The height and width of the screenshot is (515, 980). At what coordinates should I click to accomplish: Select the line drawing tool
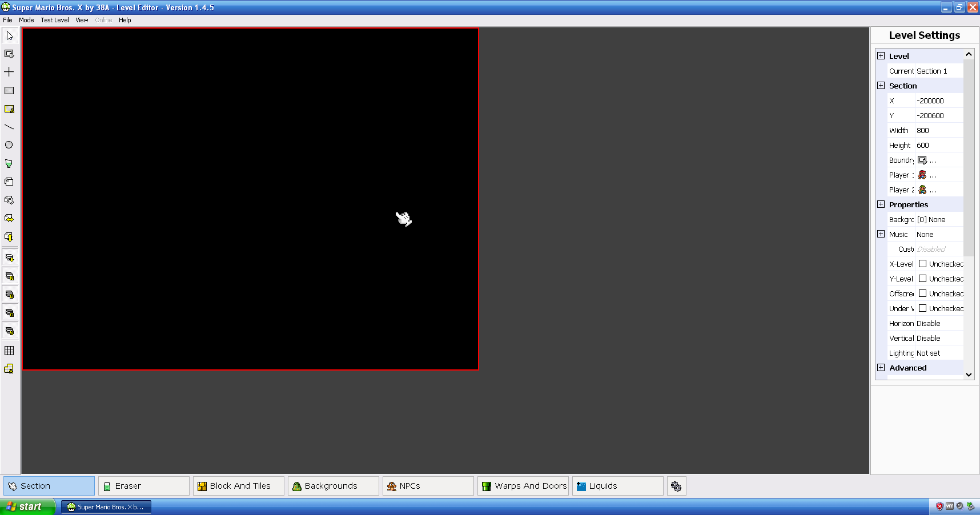click(9, 127)
